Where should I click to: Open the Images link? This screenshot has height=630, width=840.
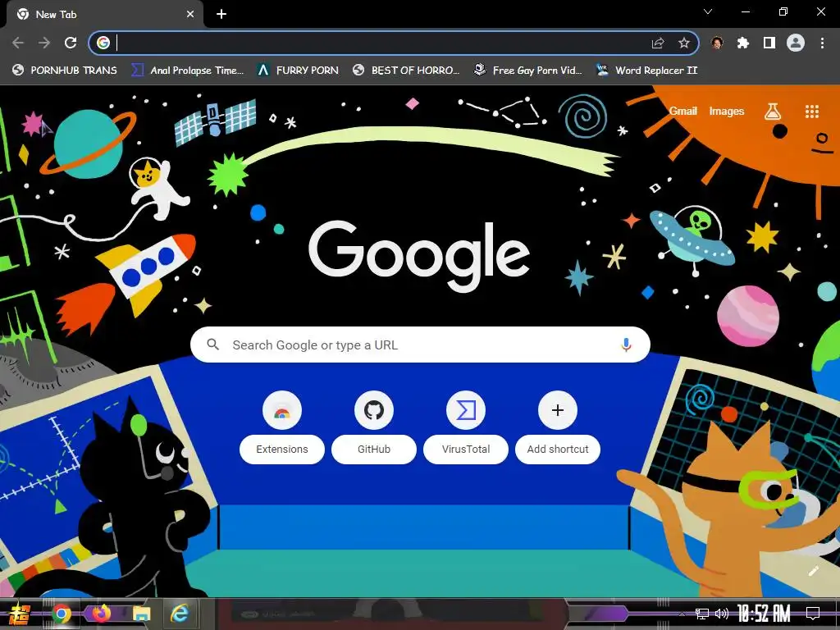coord(727,111)
